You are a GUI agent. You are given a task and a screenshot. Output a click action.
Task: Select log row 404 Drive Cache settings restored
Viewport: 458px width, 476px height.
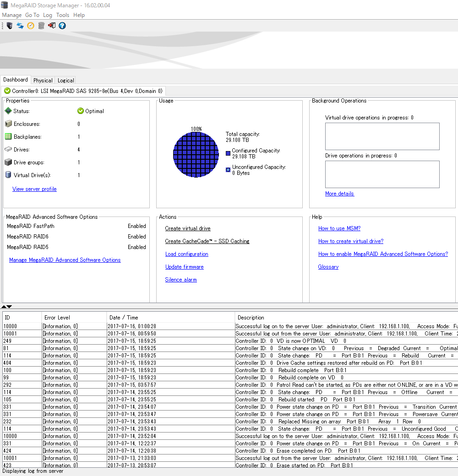[230, 363]
